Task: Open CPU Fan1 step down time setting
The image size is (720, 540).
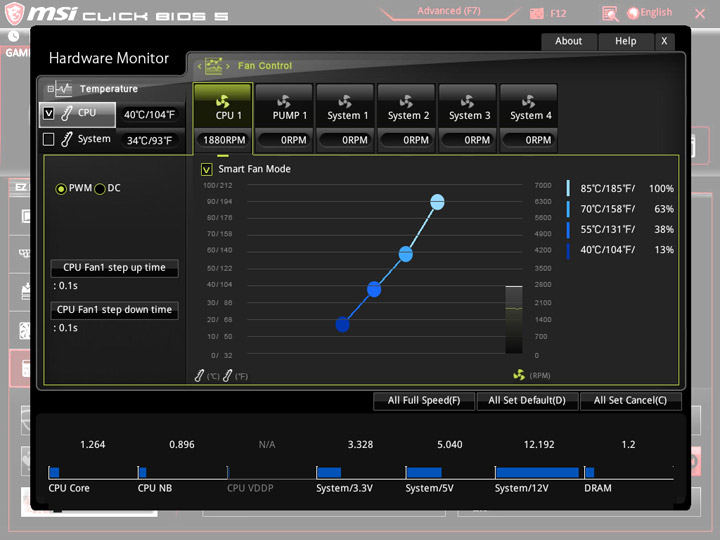Action: (114, 310)
